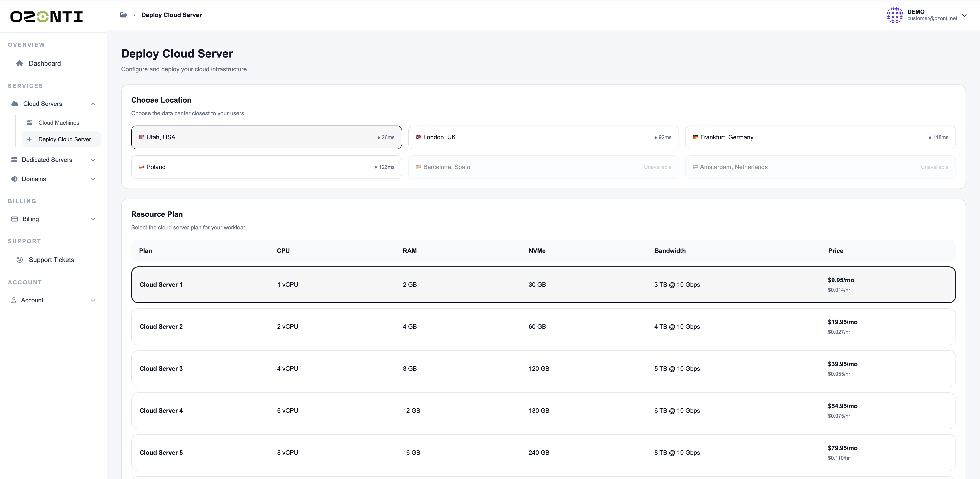Click the Cloud Servers sidebar label
Screen dimensions: 980x479
pos(43,104)
